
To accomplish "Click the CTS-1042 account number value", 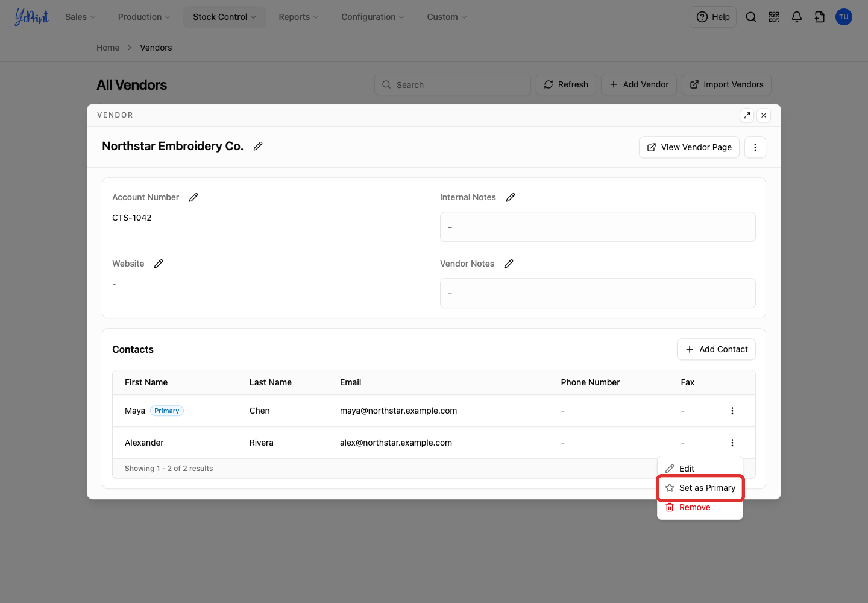I will click(132, 218).
